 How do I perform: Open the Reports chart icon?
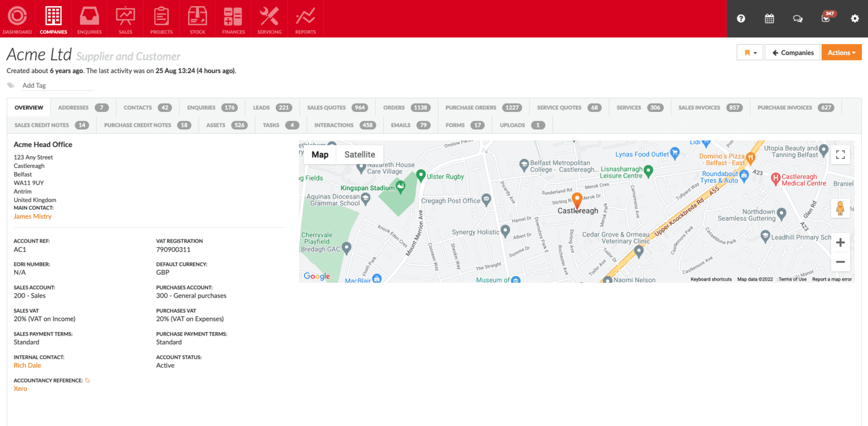point(305,19)
